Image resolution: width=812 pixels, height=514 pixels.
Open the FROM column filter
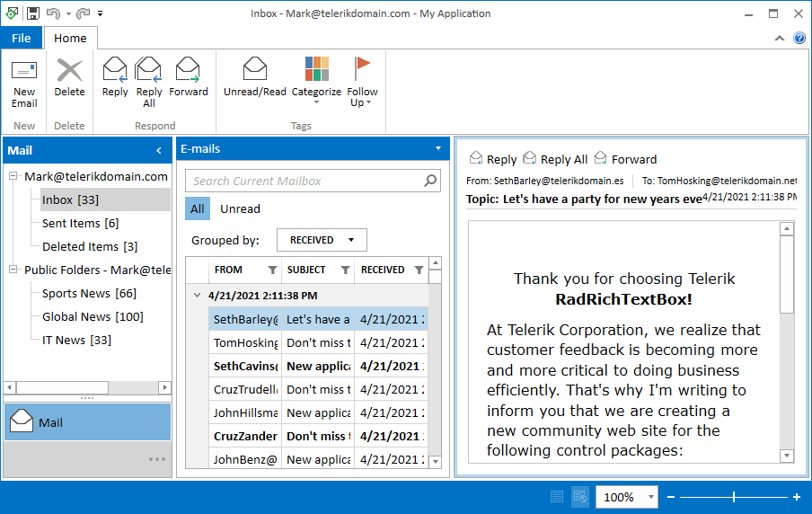[272, 270]
